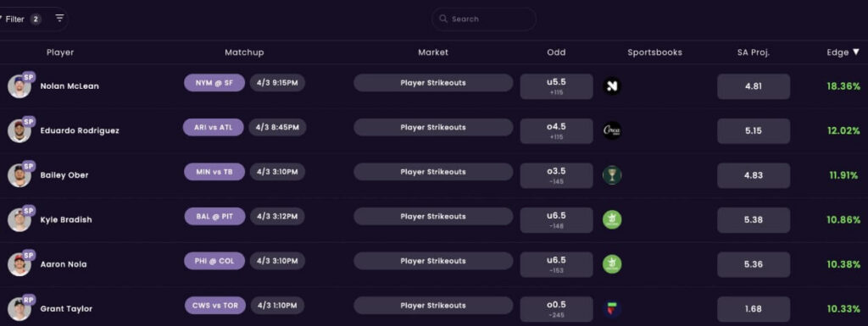Click the 11.91% edge value
This screenshot has height=326, width=868.
[x=843, y=175]
